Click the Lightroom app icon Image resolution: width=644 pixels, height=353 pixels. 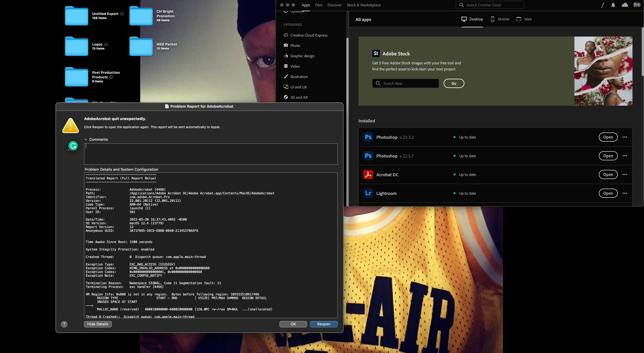(368, 193)
